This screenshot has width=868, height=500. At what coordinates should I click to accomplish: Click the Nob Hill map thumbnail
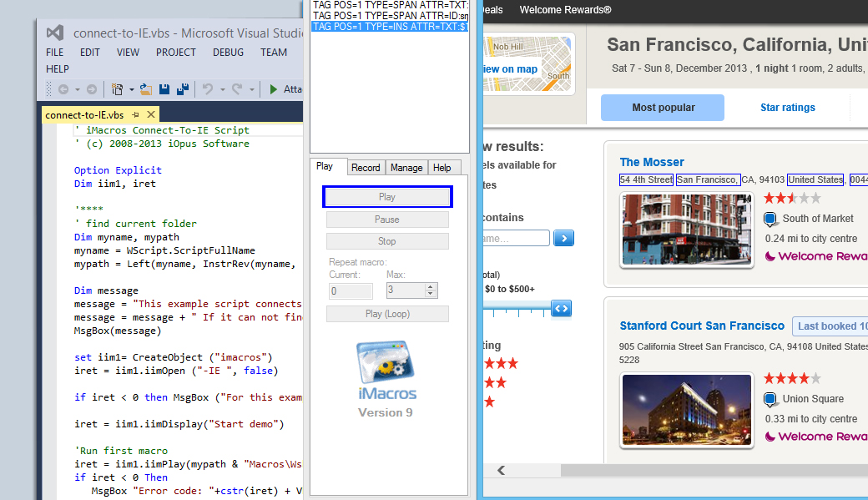click(x=527, y=63)
